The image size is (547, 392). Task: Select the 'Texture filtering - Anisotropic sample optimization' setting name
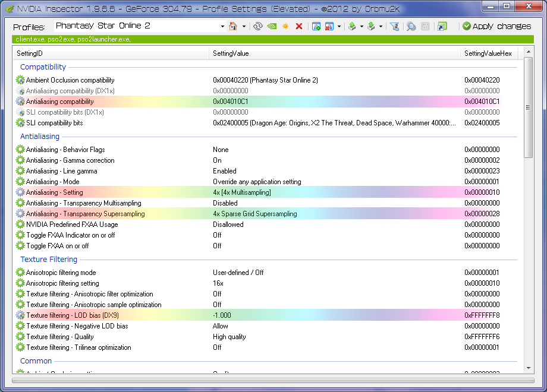pyautogui.click(x=94, y=305)
